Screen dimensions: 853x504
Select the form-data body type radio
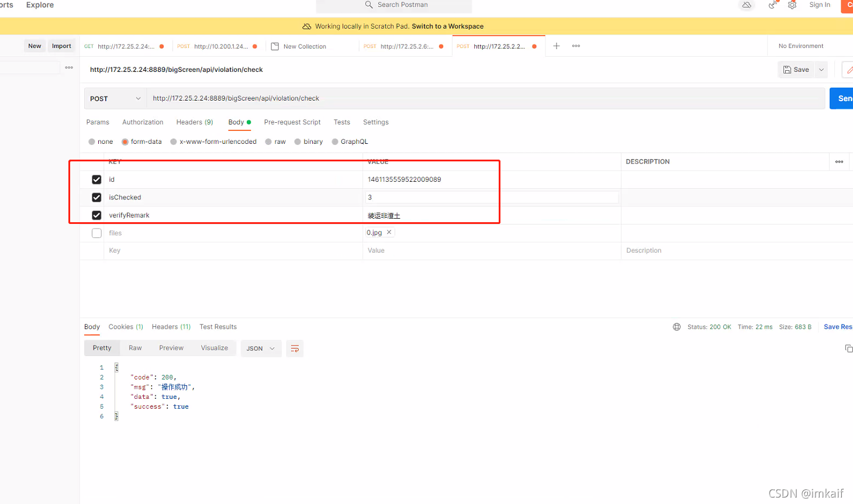tap(125, 141)
